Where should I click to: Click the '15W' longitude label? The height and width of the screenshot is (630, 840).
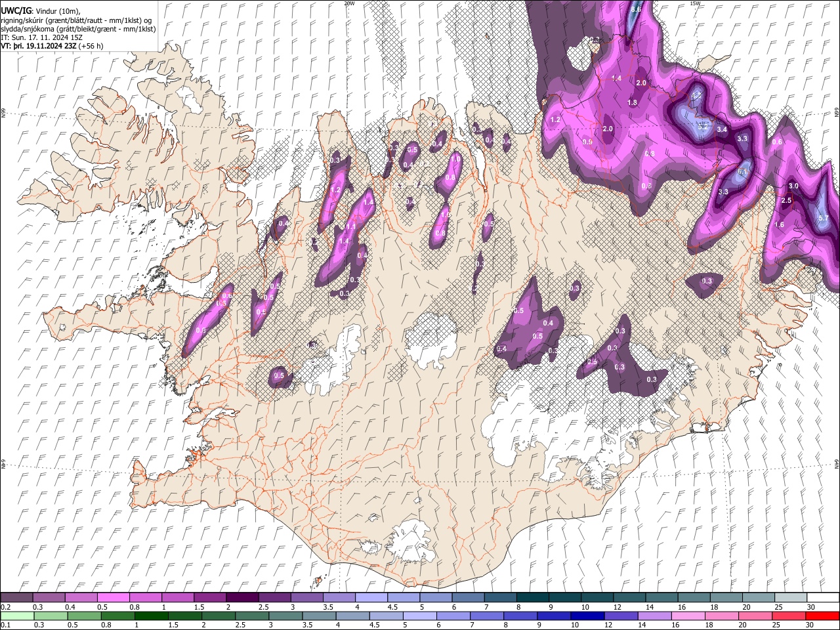coord(695,3)
